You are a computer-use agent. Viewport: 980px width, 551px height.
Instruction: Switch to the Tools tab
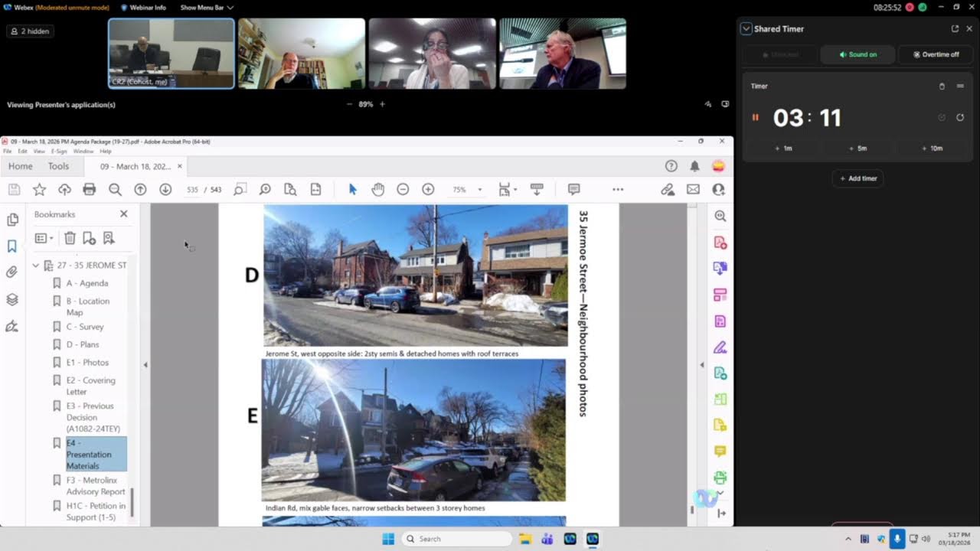point(58,166)
